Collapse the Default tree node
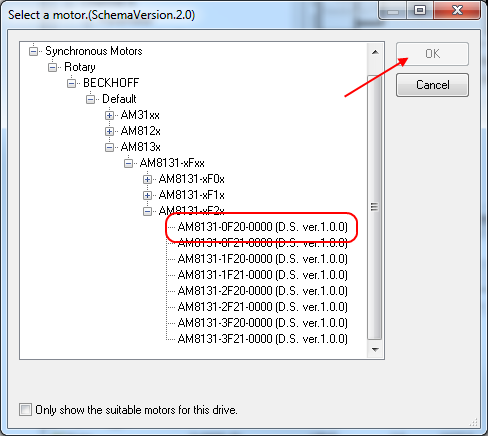The height and width of the screenshot is (436, 488). click(x=90, y=99)
